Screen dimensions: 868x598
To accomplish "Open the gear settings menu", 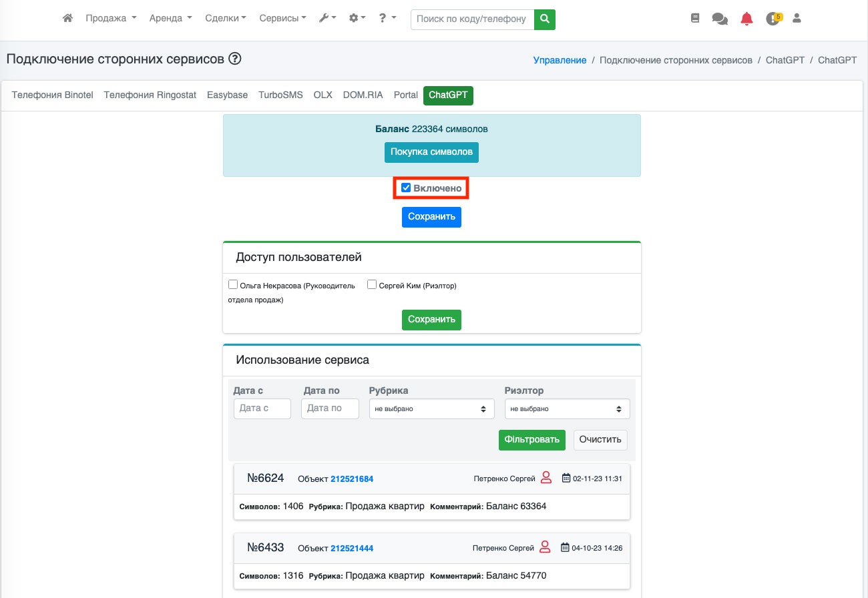I will (x=357, y=19).
